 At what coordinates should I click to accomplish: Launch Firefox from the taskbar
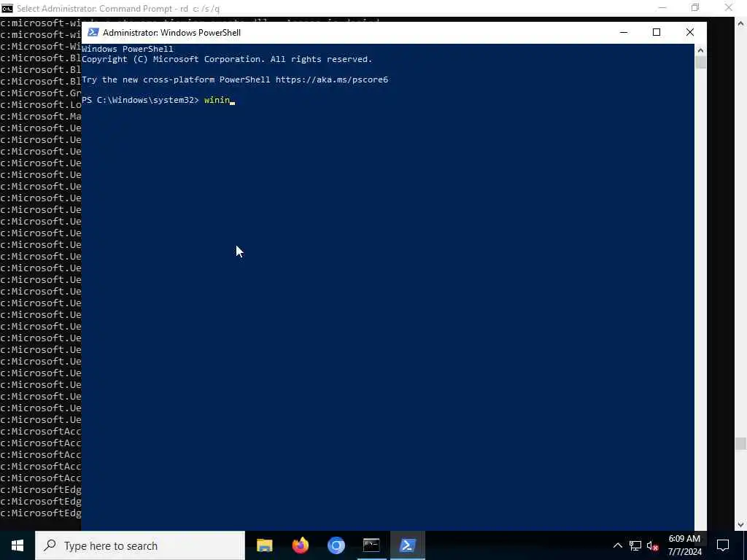(x=300, y=545)
